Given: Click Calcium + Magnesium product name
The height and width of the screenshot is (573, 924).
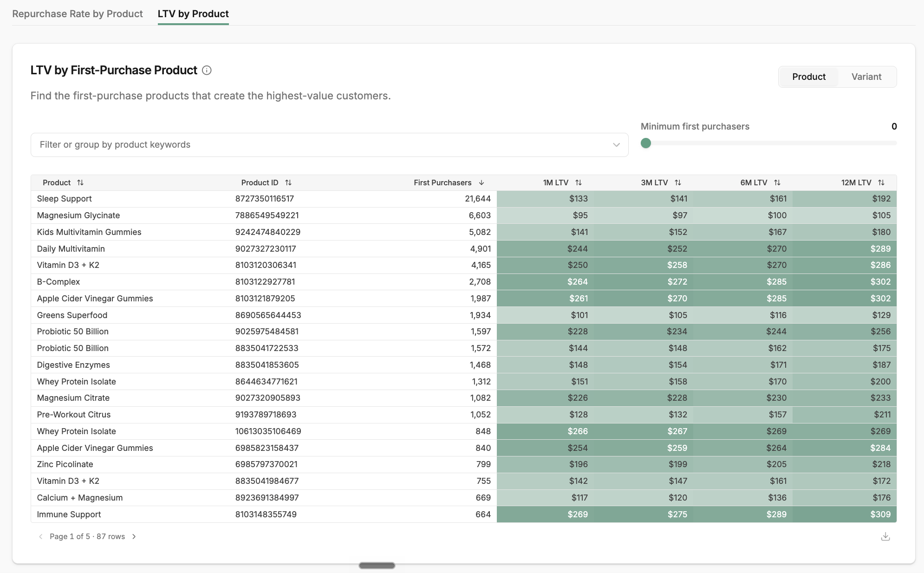Looking at the screenshot, I should 80,498.
